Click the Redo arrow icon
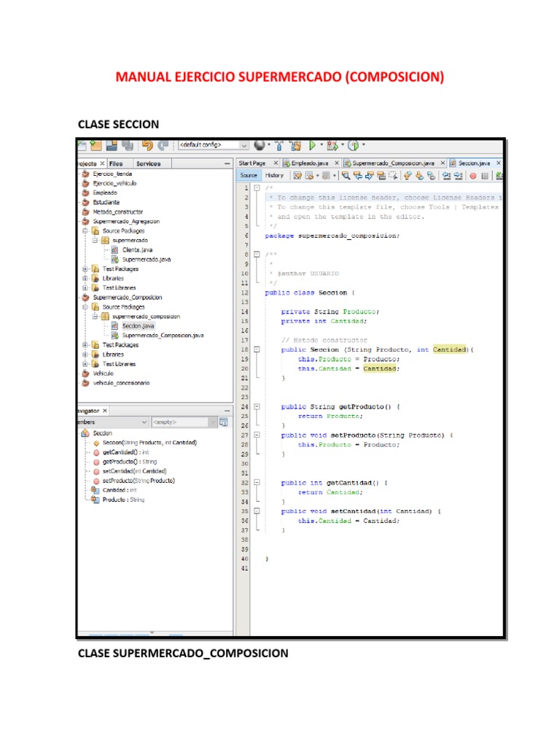This screenshot has width=560, height=747. click(x=163, y=145)
